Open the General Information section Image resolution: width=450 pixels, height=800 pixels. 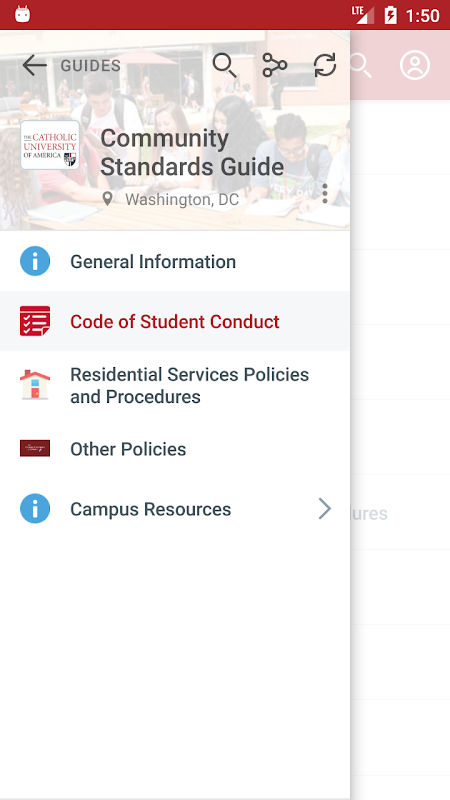(x=175, y=261)
